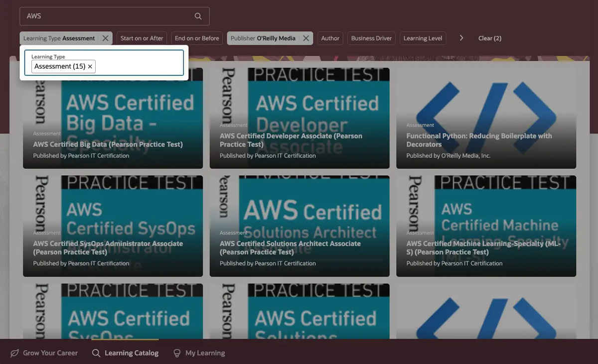Click the bottom-row AWS Certified Solutions thumbnail

[299, 311]
